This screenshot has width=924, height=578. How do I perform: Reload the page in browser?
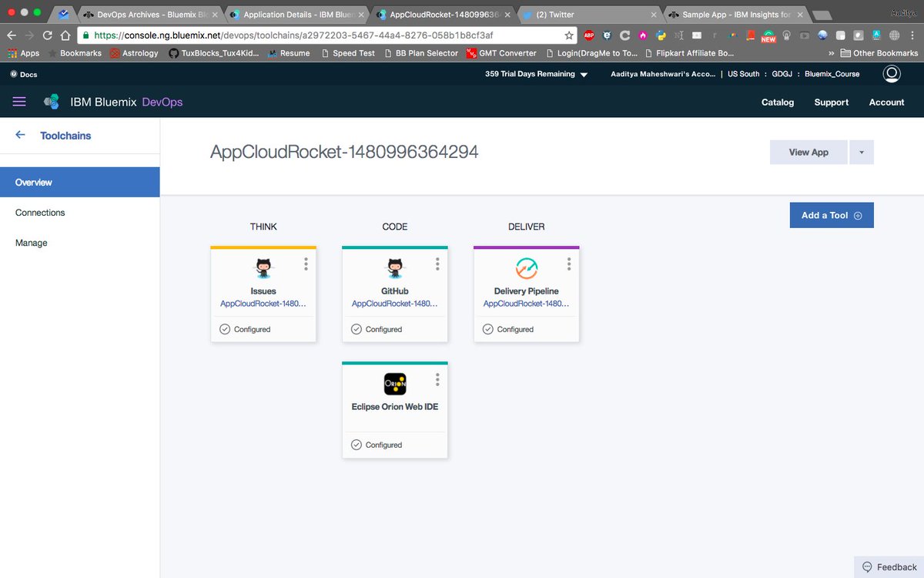pos(48,35)
